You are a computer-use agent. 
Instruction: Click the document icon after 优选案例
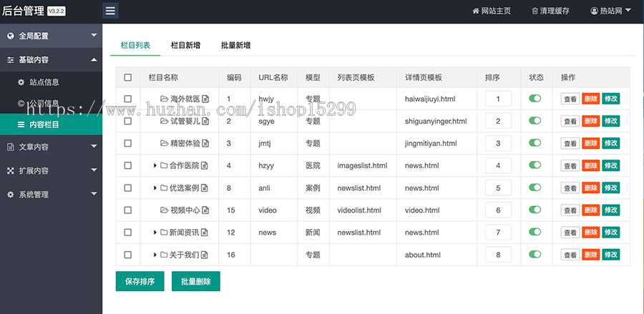(204, 188)
